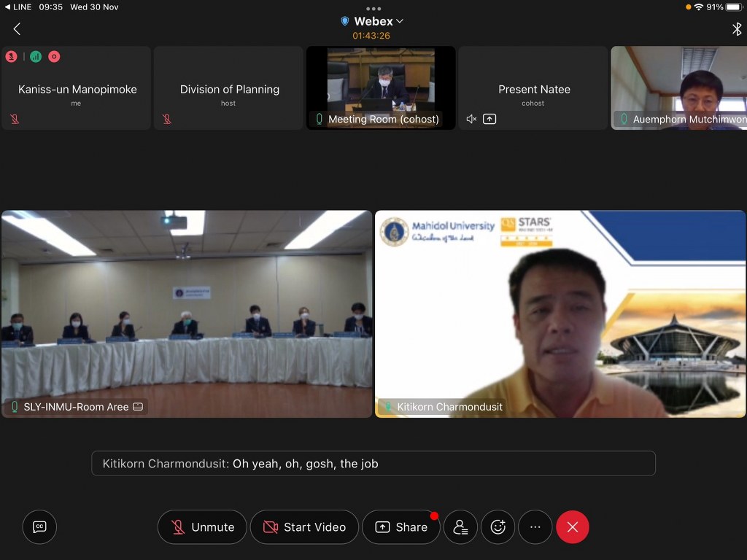This screenshot has height=560, width=747.
Task: Start Video camera
Action: pos(304,527)
